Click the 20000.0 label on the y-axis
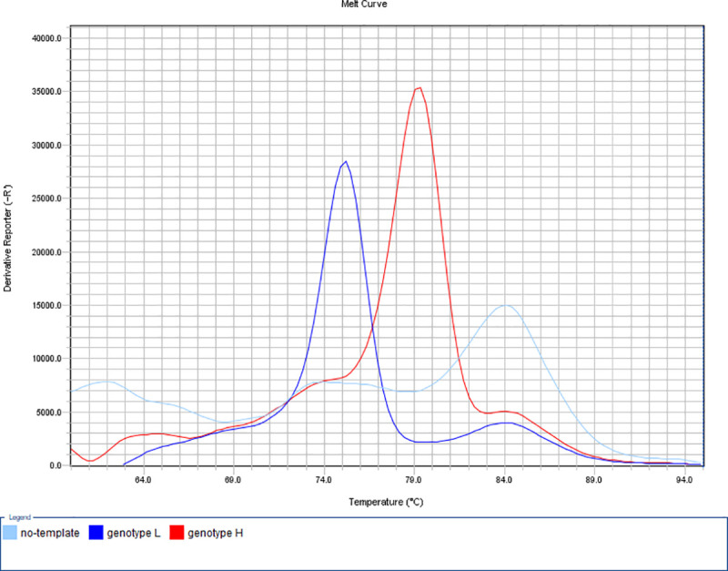 [45, 252]
